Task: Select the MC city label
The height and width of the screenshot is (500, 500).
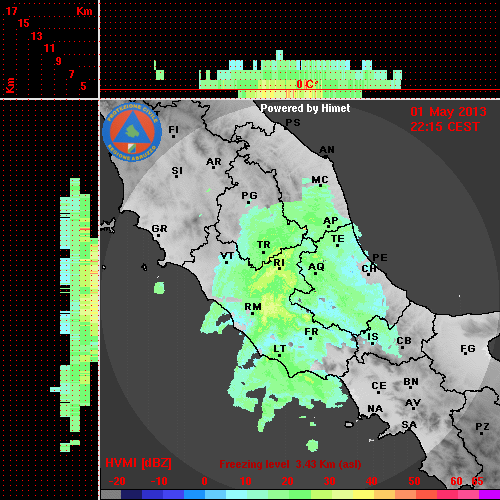Action: point(320,180)
